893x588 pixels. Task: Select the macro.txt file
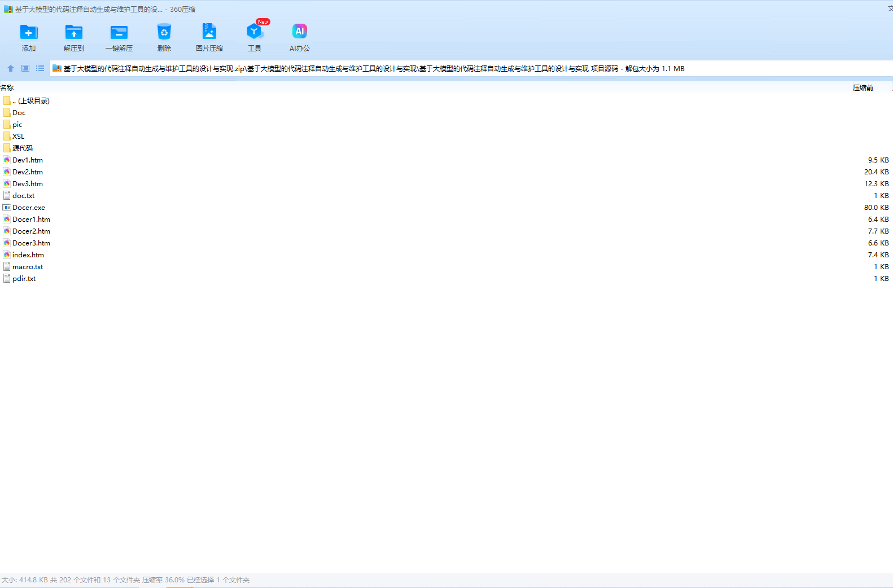click(x=27, y=267)
